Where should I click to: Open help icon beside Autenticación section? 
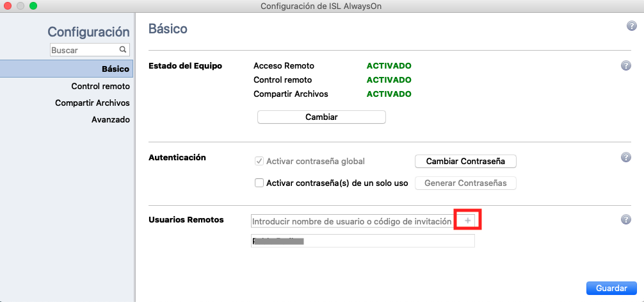[625, 156]
